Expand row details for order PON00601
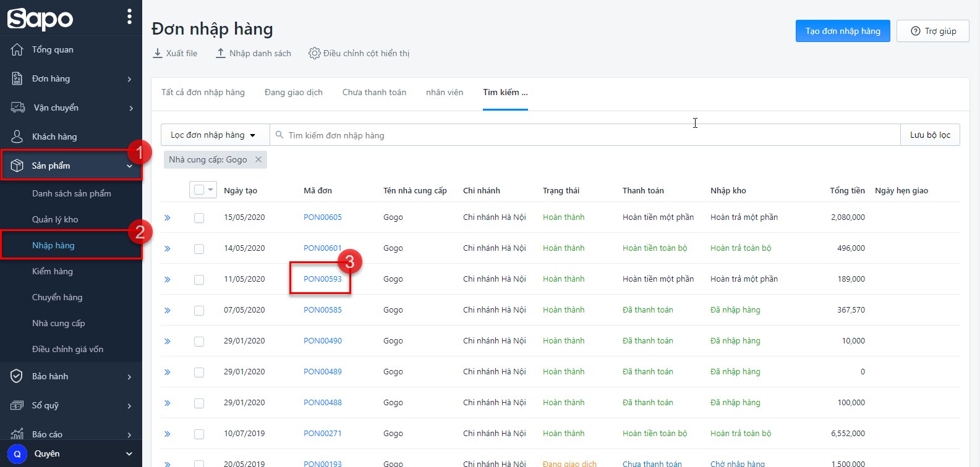The width and height of the screenshot is (980, 467). point(168,248)
